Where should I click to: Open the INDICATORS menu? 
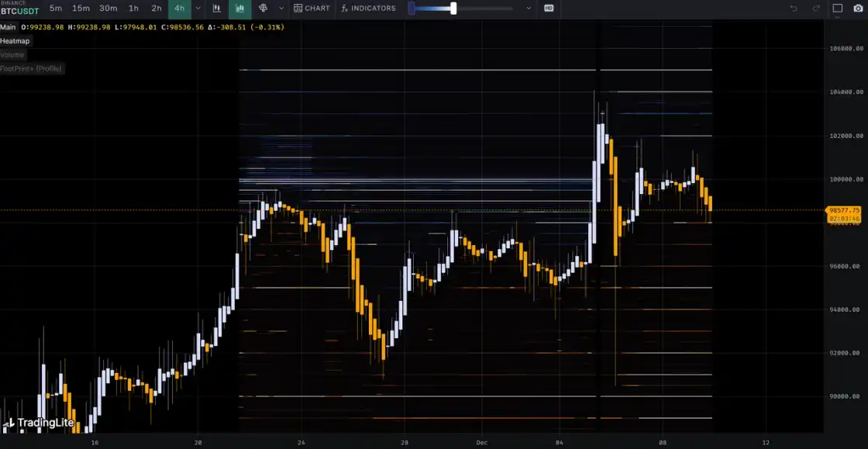[368, 9]
